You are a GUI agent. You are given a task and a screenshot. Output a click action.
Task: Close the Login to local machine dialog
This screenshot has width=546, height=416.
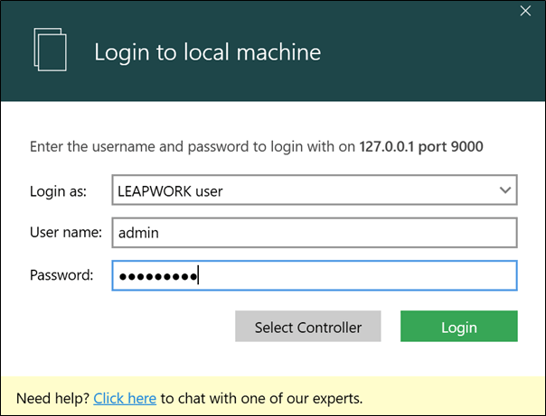click(525, 11)
